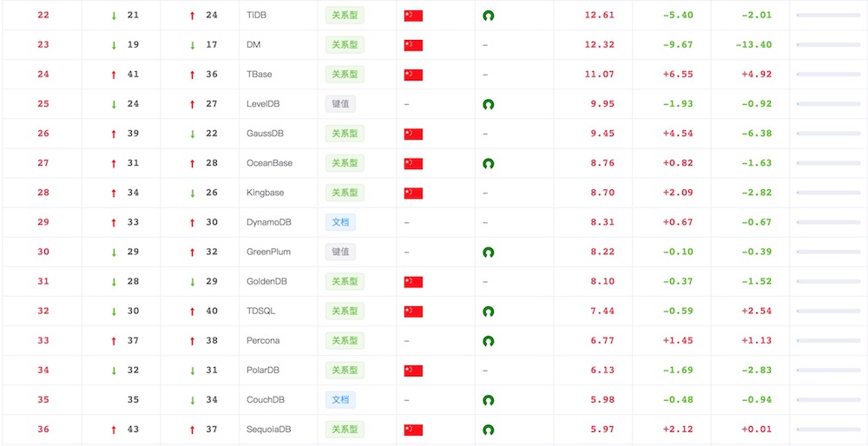Click the open-source icon in SequoiaDB row
Screen dimensions: 868x446
(x=489, y=430)
